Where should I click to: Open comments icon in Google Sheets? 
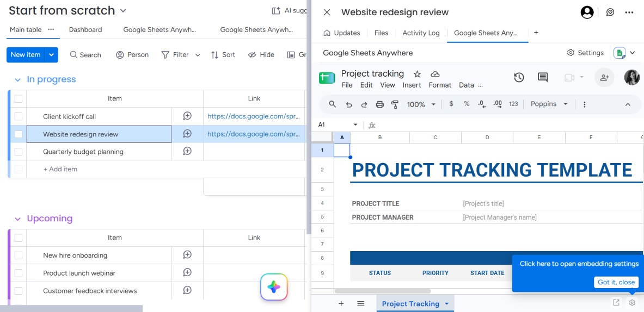(543, 77)
